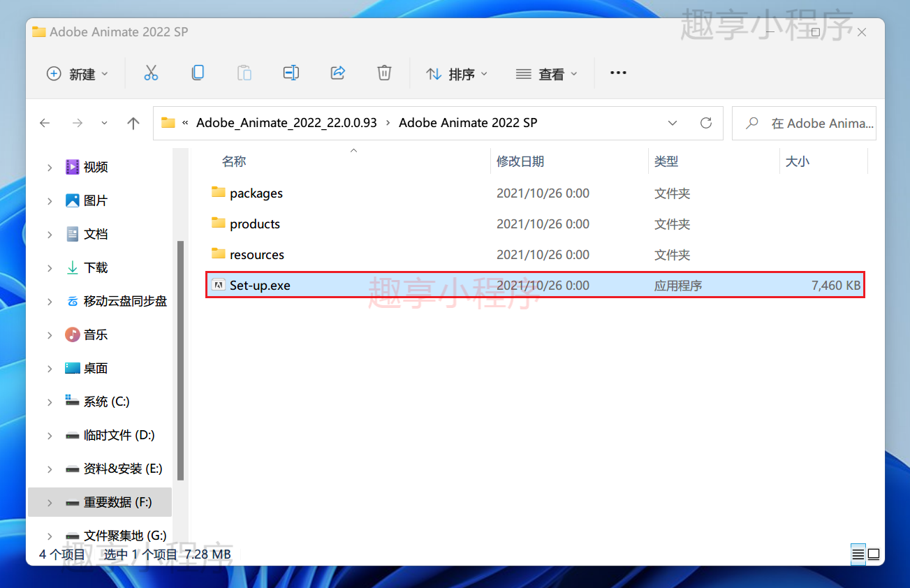The image size is (910, 588).
Task: Open the 查看 view dropdown
Action: click(x=547, y=73)
